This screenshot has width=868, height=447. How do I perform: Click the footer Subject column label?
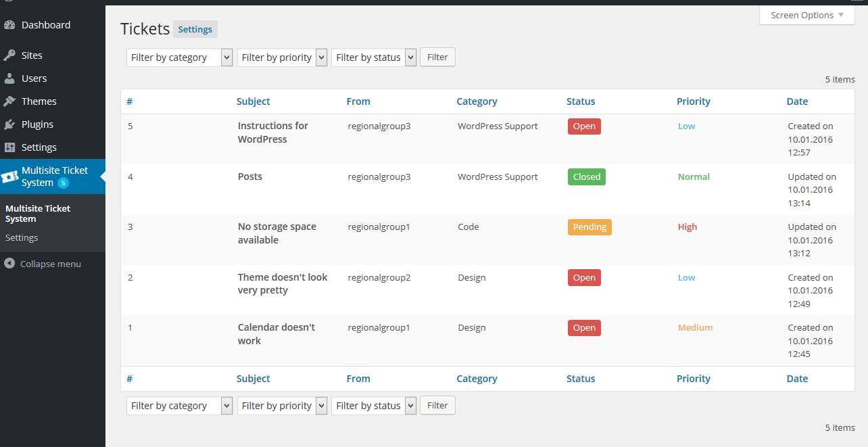pos(254,379)
